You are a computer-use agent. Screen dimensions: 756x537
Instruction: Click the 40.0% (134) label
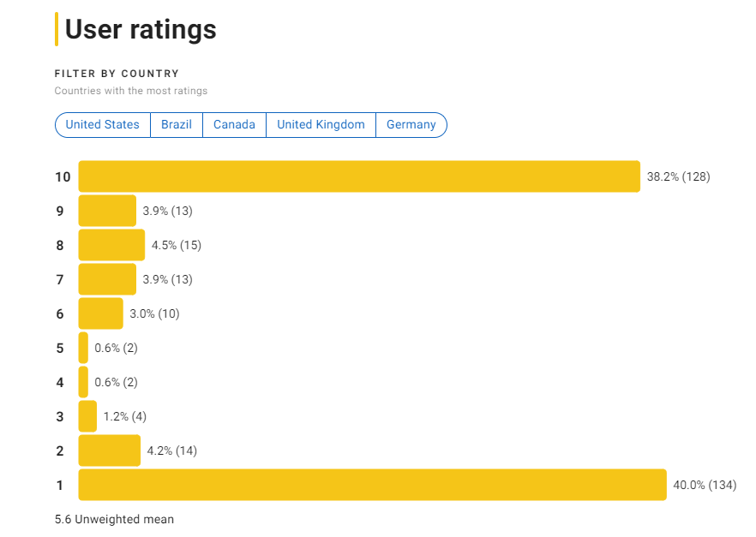[705, 486]
